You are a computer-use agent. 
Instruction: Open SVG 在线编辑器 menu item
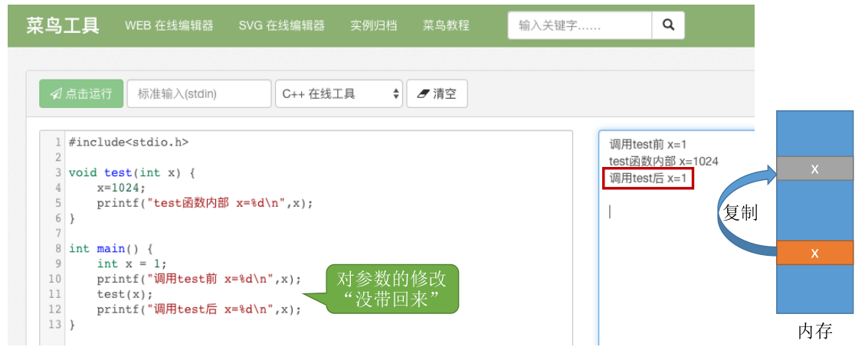[x=282, y=25]
